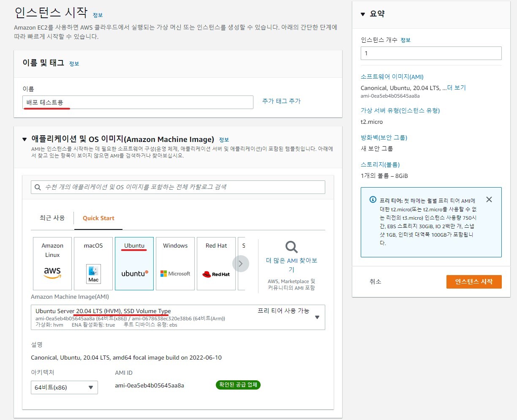
Task: Show more OS tiles with right chevron
Action: click(x=240, y=264)
